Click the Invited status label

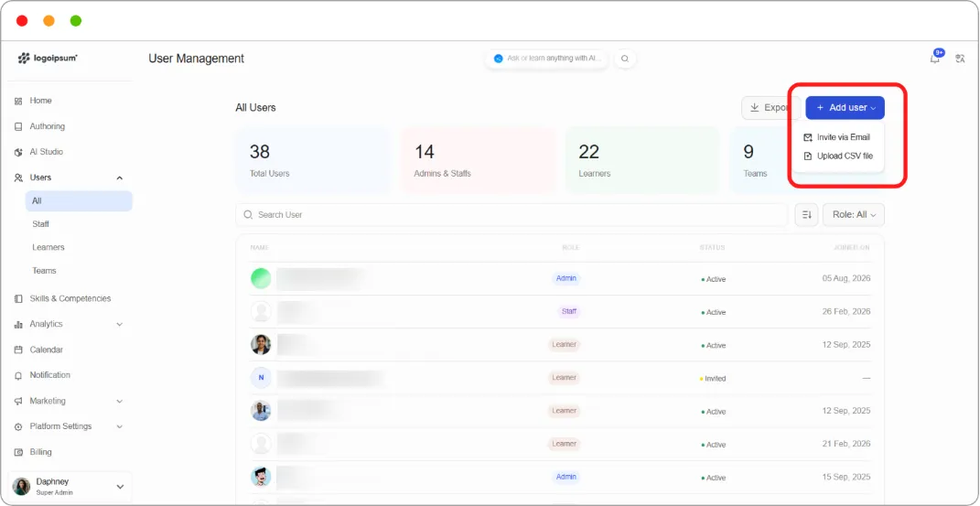[715, 379]
